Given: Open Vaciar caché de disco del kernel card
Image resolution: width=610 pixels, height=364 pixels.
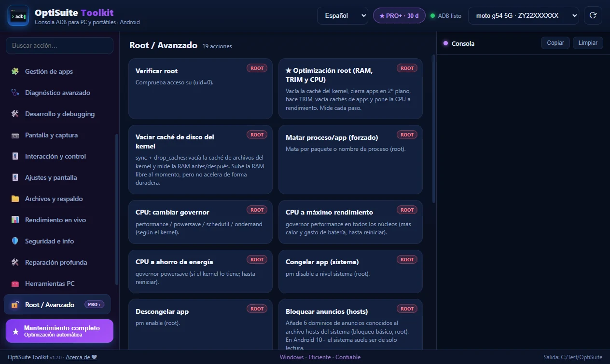Looking at the screenshot, I should pyautogui.click(x=200, y=160).
